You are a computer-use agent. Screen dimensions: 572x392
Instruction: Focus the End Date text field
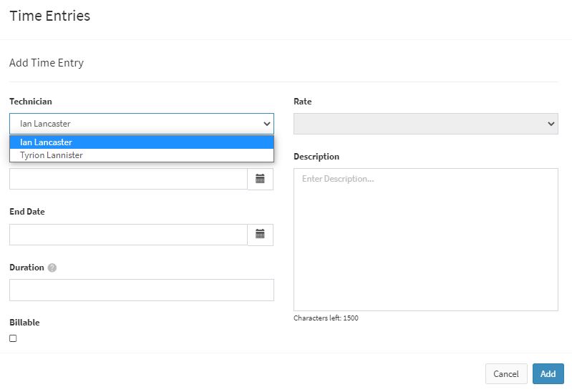(x=128, y=235)
